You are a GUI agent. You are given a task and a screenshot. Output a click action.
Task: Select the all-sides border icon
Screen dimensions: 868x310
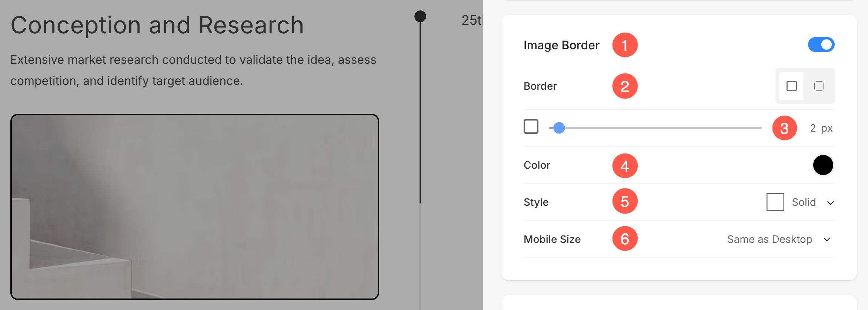[x=791, y=86]
